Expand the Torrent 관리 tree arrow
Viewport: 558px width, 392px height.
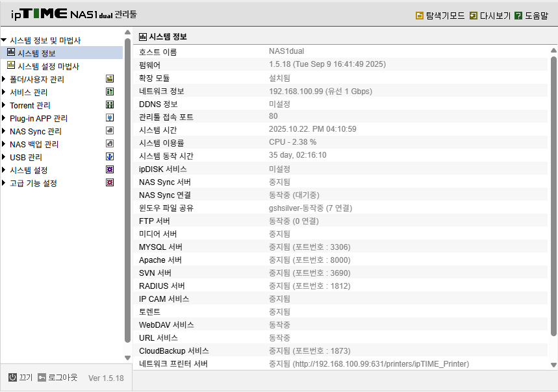pyautogui.click(x=4, y=105)
